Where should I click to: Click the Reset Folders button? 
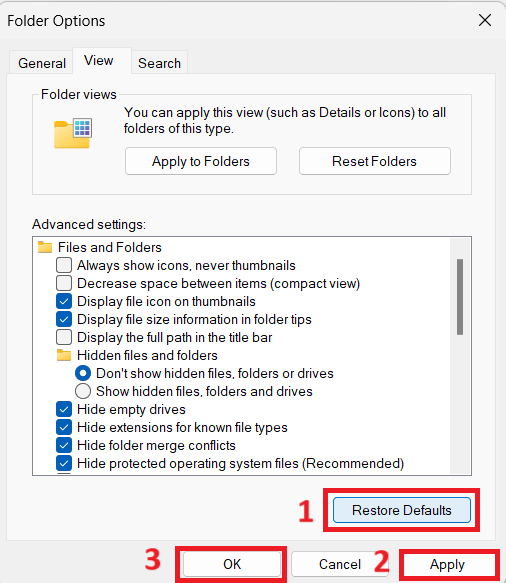coord(375,161)
